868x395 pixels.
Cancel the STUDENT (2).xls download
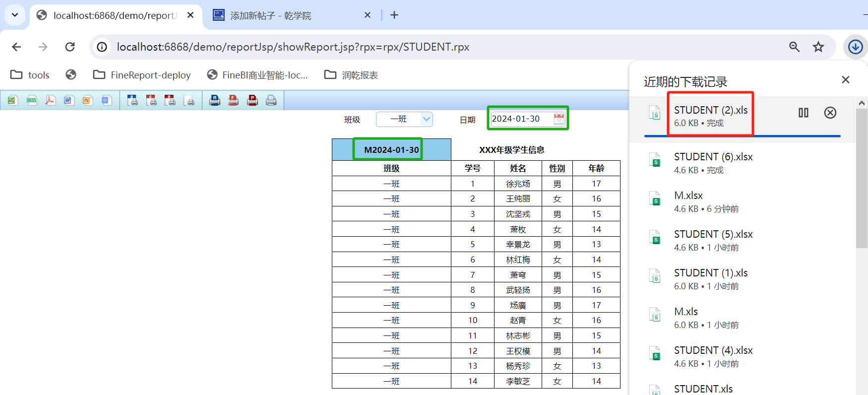pos(830,113)
